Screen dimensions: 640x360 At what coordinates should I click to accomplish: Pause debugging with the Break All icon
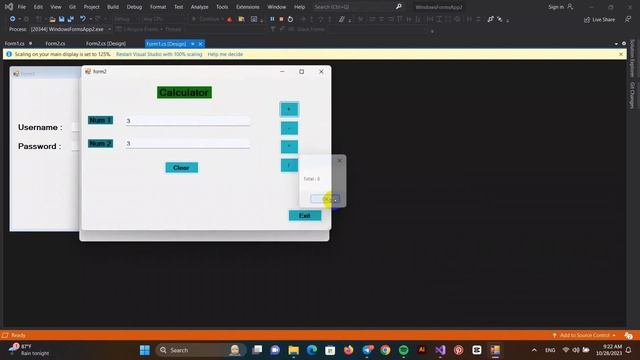(272, 19)
